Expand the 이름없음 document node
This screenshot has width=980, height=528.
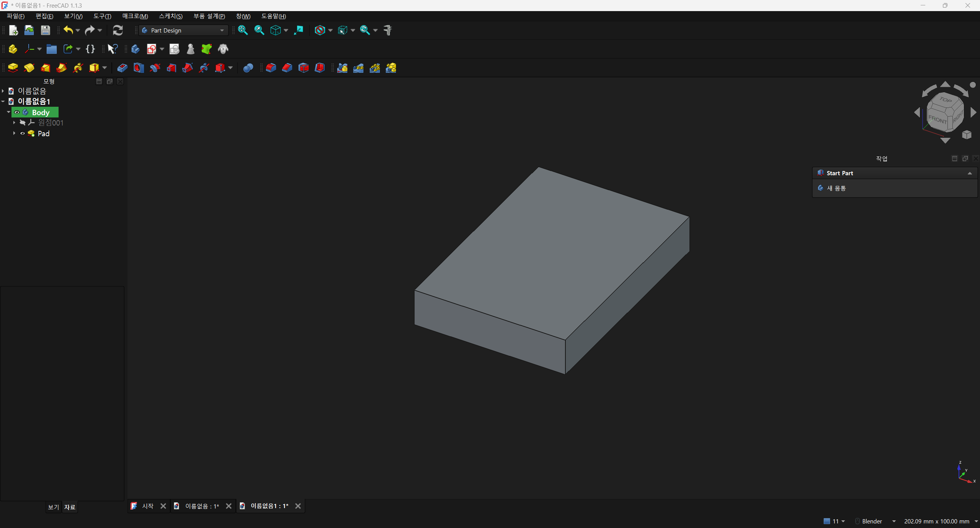(x=3, y=91)
